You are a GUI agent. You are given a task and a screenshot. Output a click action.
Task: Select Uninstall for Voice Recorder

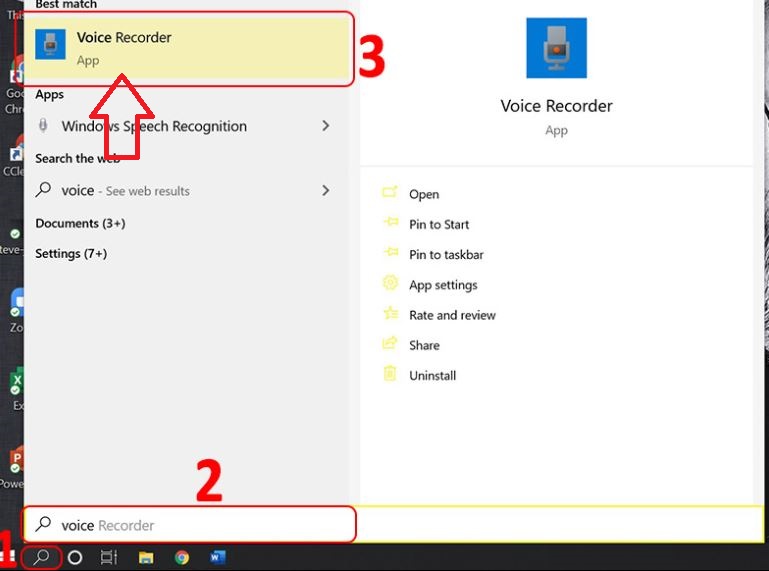point(433,376)
